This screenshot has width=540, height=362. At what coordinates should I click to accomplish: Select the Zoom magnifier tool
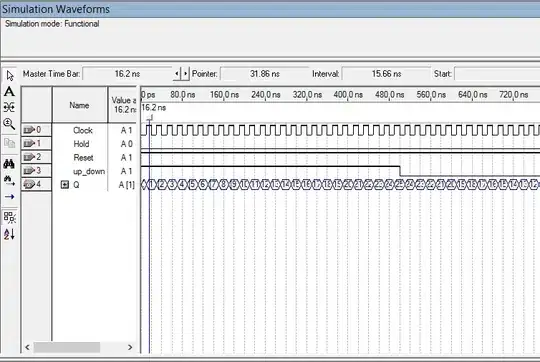click(x=10, y=124)
